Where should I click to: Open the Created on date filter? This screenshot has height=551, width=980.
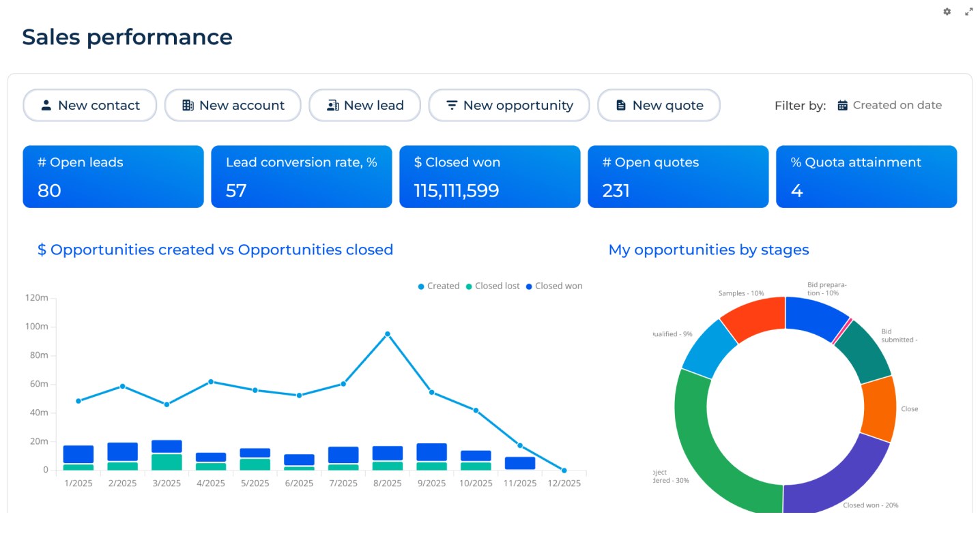[889, 105]
